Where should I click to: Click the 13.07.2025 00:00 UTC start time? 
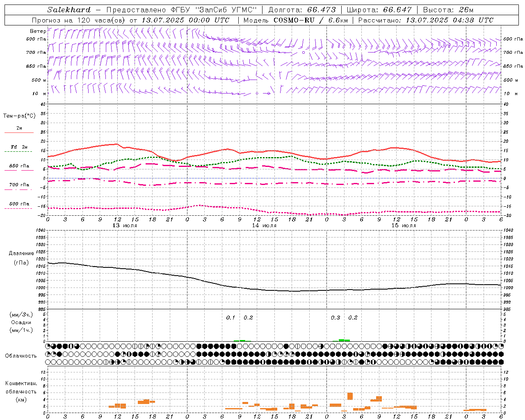pos(185,20)
